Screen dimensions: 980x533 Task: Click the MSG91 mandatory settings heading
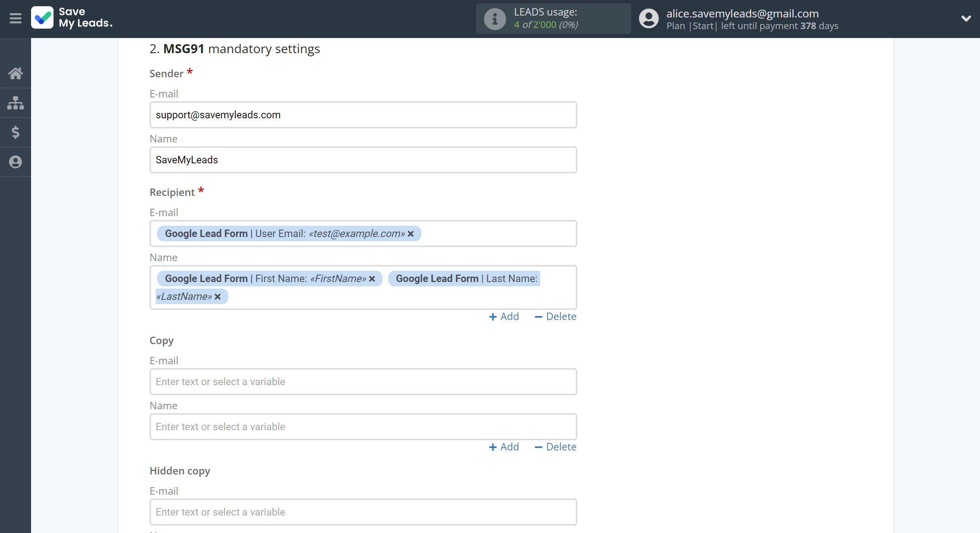tap(235, 49)
